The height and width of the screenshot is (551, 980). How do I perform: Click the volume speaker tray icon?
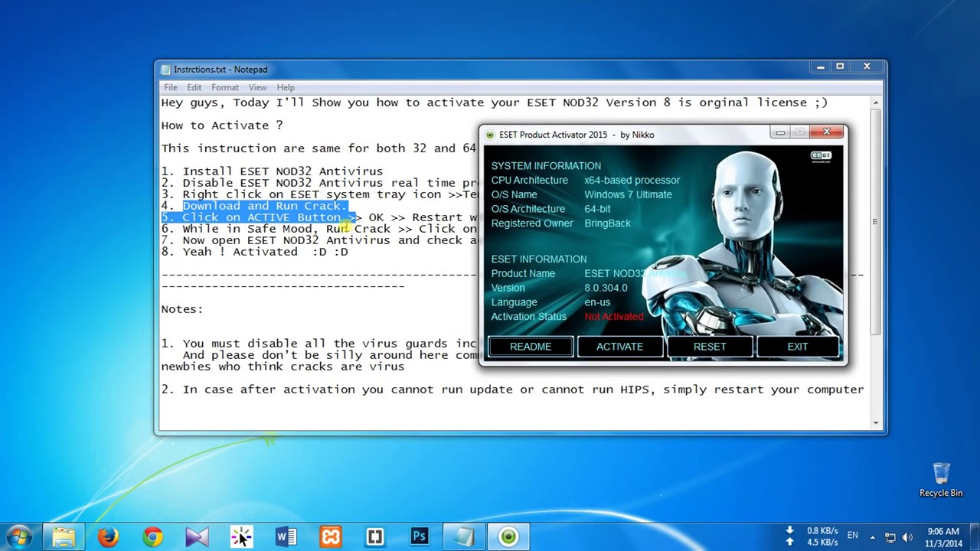908,537
